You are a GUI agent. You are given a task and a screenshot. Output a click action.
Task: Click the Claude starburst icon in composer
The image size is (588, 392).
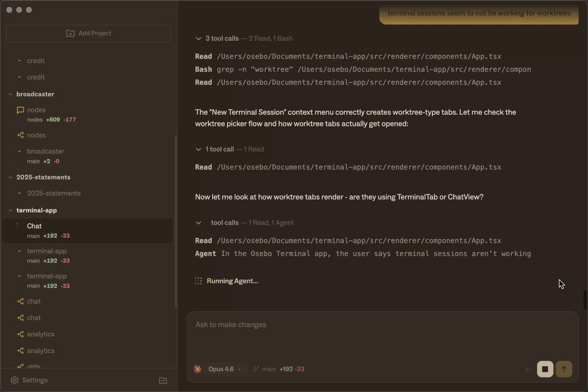[x=197, y=369]
